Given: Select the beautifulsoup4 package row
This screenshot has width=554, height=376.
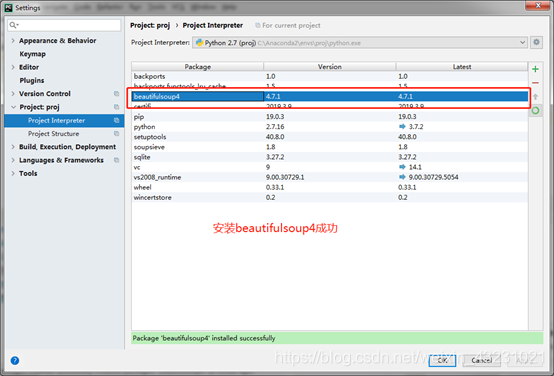Looking at the screenshot, I should [x=330, y=96].
